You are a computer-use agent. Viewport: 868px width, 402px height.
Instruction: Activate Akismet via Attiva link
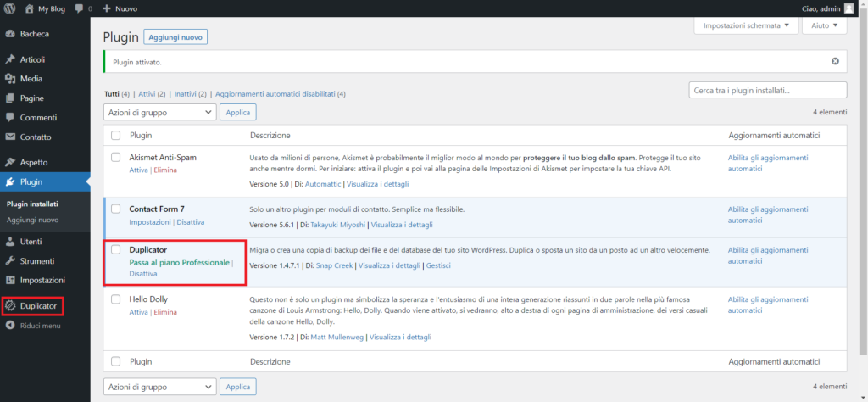[138, 170]
